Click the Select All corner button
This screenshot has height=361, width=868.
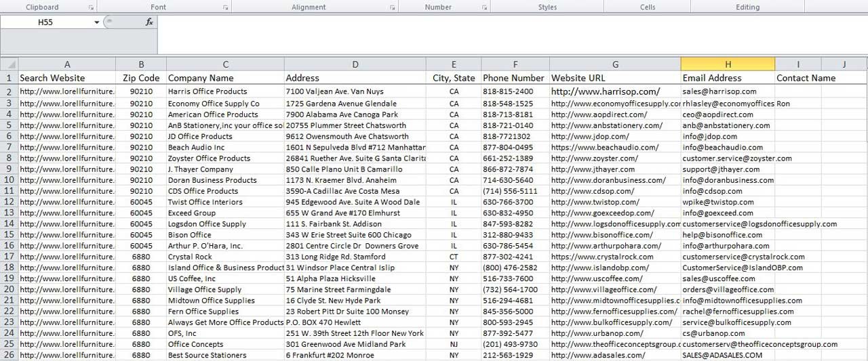(9, 64)
